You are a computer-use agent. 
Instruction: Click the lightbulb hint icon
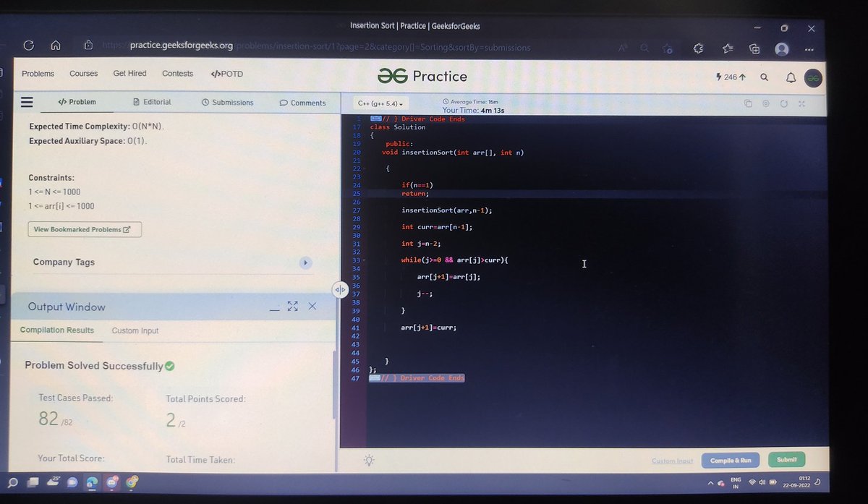pos(369,460)
